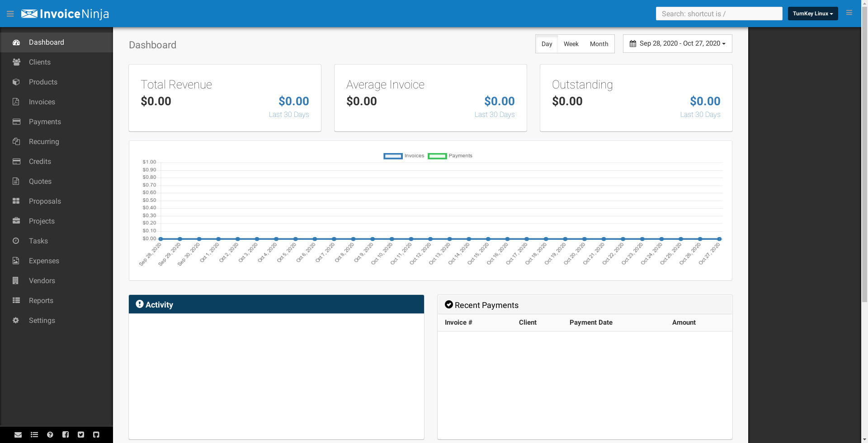Switch chart grouping to Week
The image size is (868, 443).
[x=571, y=44]
